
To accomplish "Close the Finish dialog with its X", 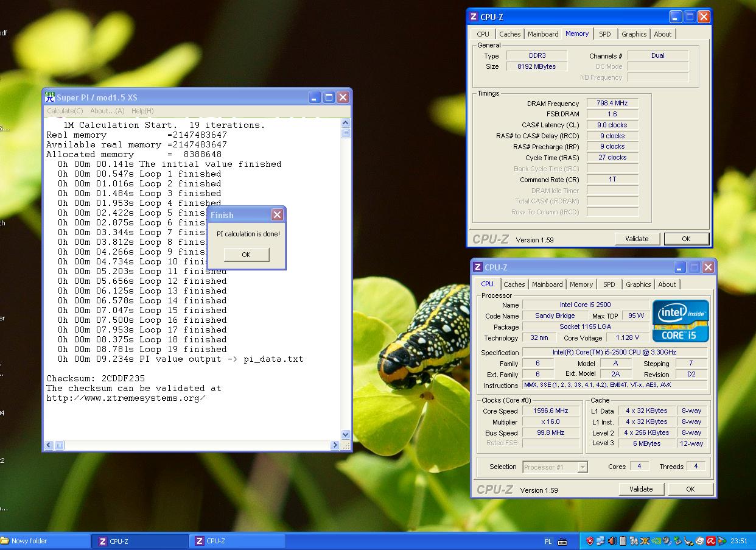I will 277,215.
